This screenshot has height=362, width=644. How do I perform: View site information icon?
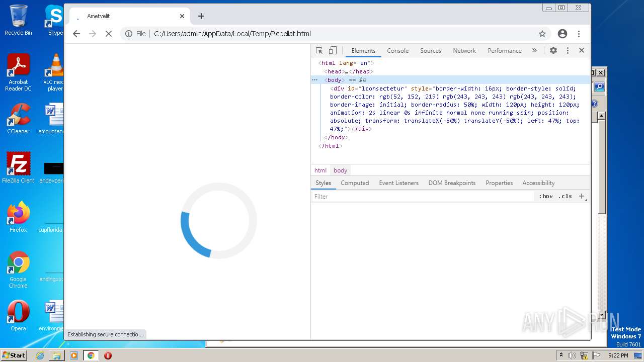129,34
